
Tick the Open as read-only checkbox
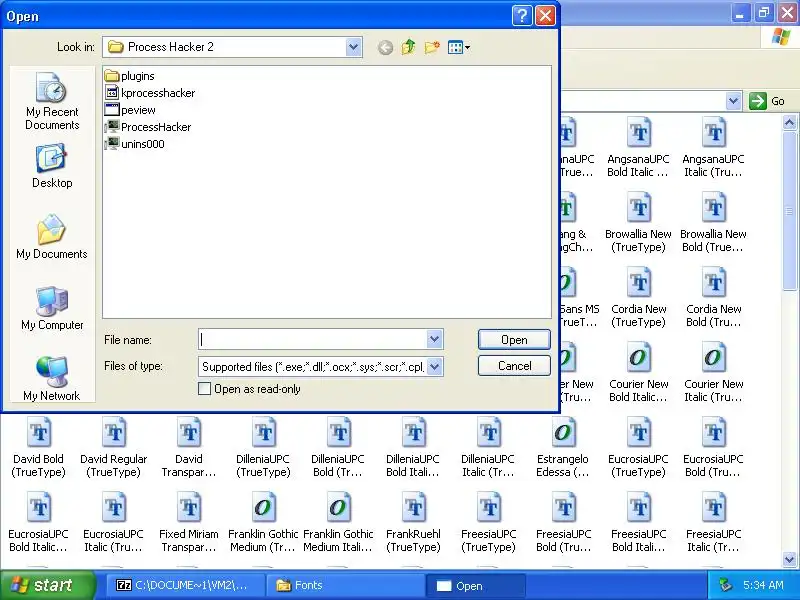point(204,389)
